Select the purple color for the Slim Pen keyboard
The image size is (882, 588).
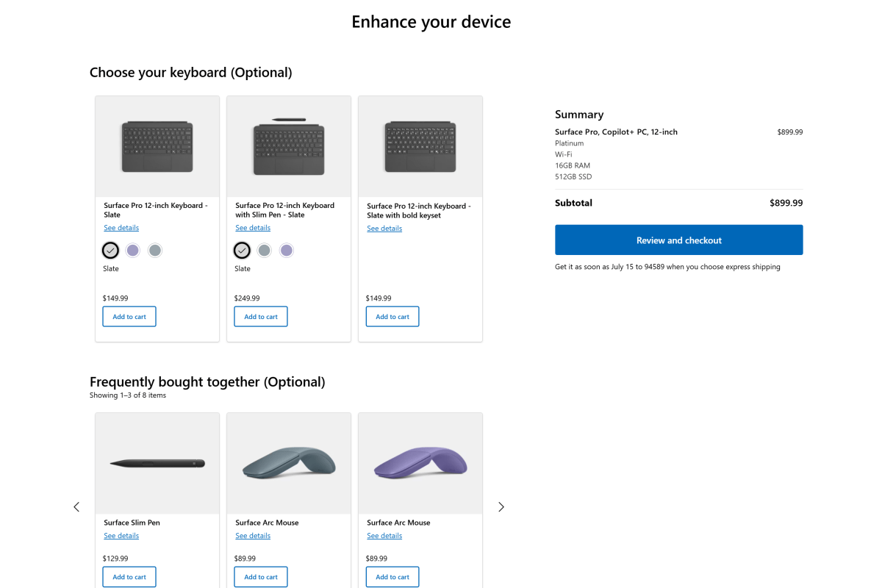click(x=286, y=250)
